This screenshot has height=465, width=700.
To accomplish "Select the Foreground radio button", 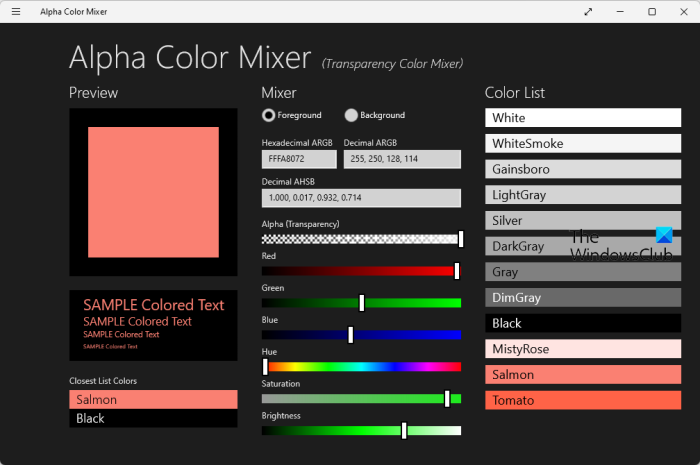I will (x=269, y=115).
